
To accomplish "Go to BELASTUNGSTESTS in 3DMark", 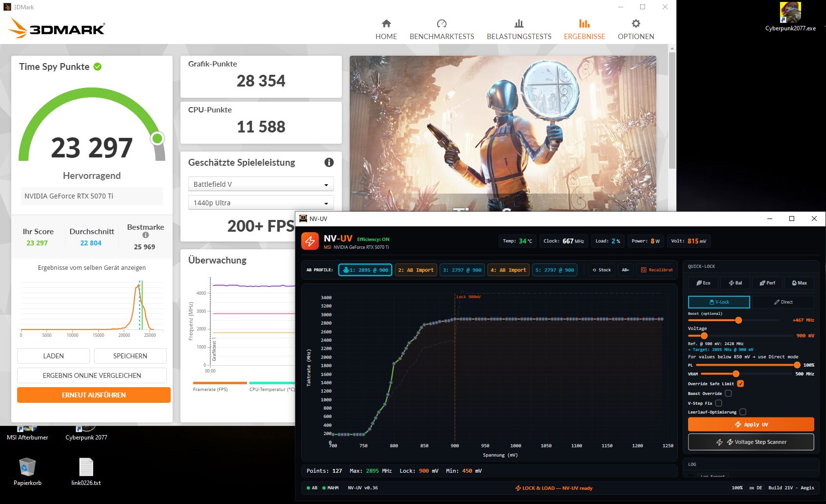I will point(519,30).
